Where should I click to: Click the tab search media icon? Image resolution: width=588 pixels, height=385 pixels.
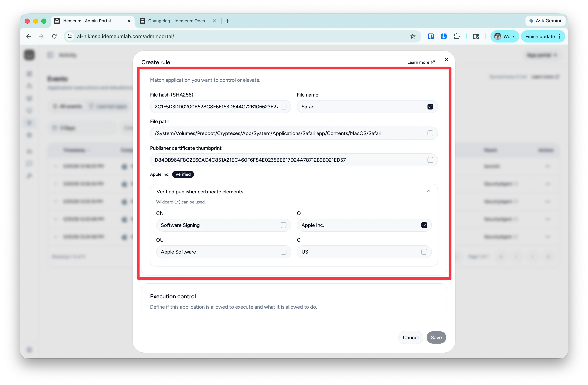(476, 37)
